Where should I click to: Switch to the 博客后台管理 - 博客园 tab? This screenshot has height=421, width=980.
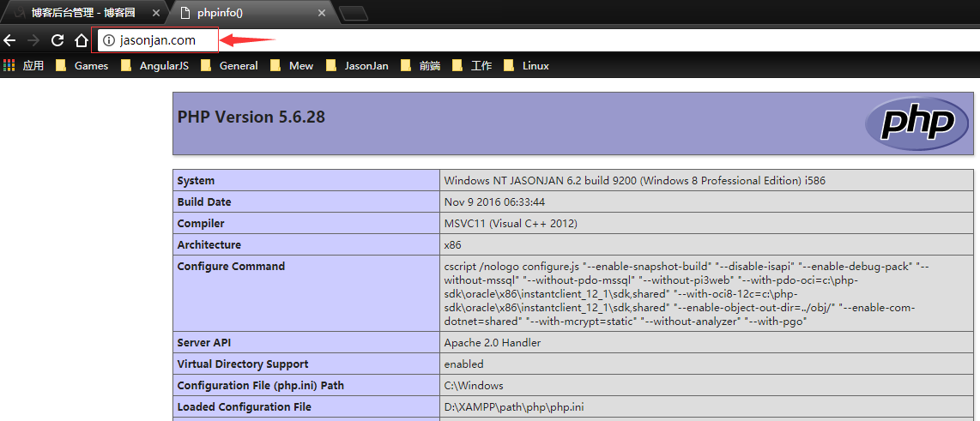pyautogui.click(x=82, y=13)
